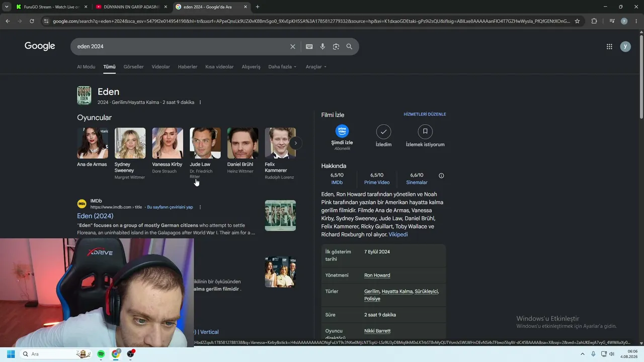The width and height of the screenshot is (644, 362).
Task: Open Ana de Armas cast photo
Action: point(93,143)
